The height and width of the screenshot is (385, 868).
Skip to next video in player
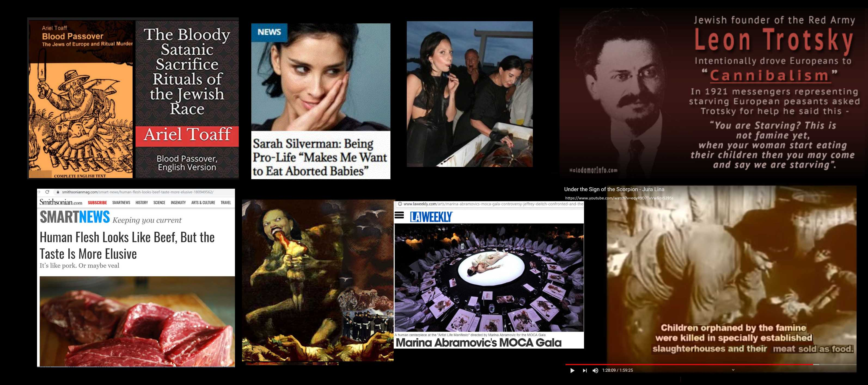tap(585, 371)
